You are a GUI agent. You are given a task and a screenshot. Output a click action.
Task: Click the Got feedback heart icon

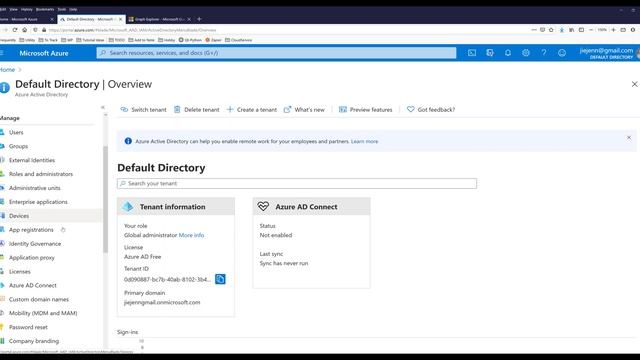[x=411, y=109]
